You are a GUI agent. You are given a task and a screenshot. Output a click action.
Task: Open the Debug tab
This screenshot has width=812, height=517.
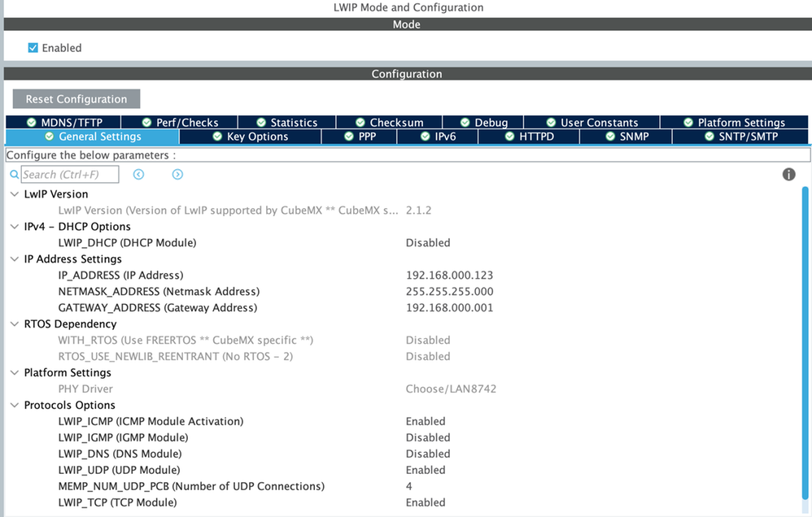click(x=483, y=122)
